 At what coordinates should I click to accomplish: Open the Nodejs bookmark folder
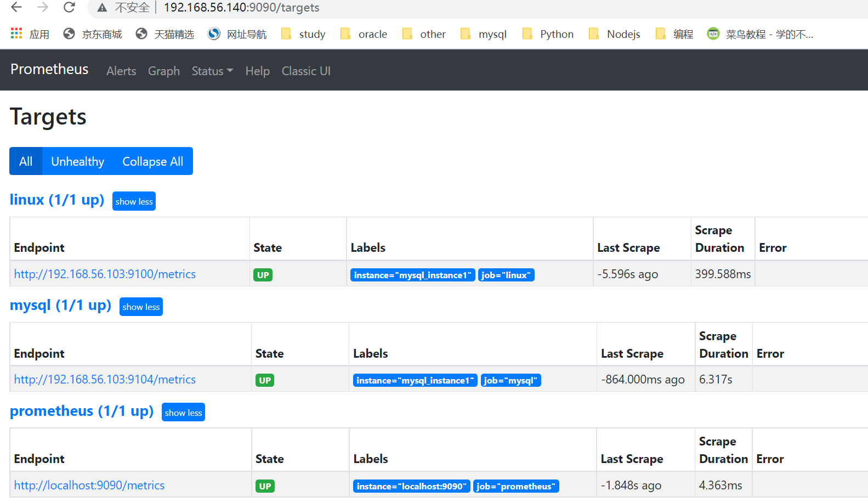point(614,34)
